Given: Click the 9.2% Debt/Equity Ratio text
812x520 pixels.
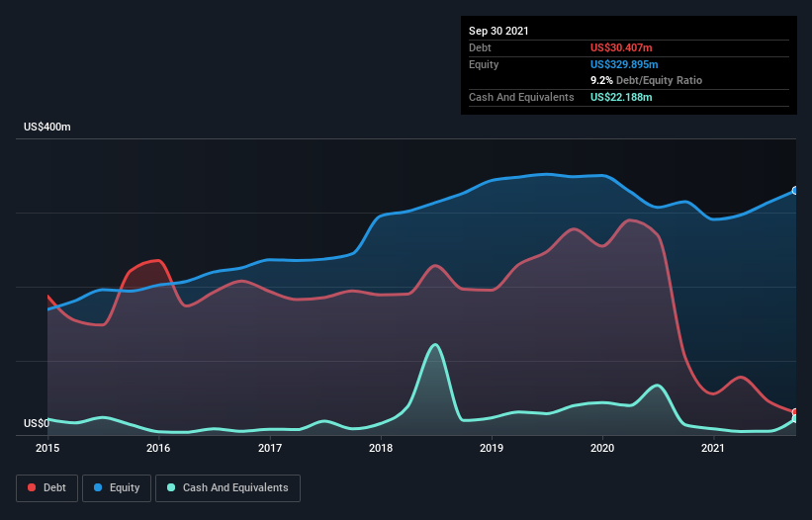Looking at the screenshot, I should pyautogui.click(x=646, y=80).
